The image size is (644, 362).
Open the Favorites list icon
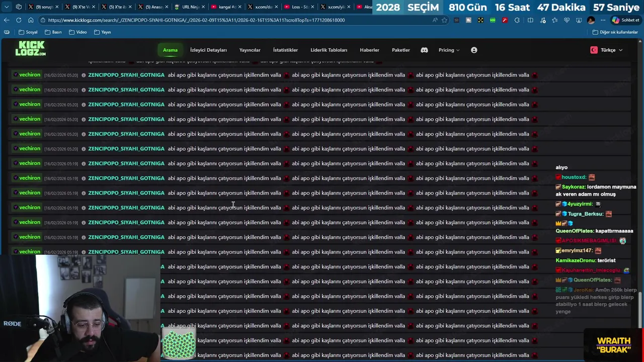[554, 20]
